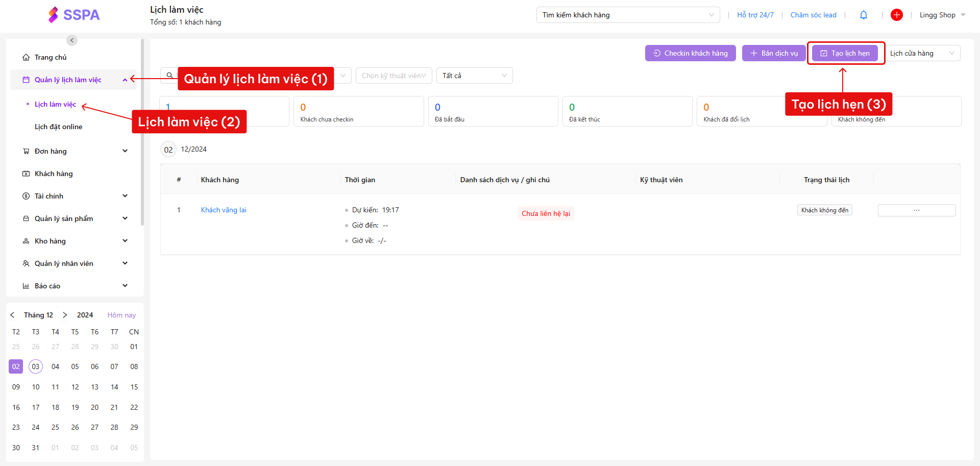Click the Tháng 12 month label

(38, 315)
